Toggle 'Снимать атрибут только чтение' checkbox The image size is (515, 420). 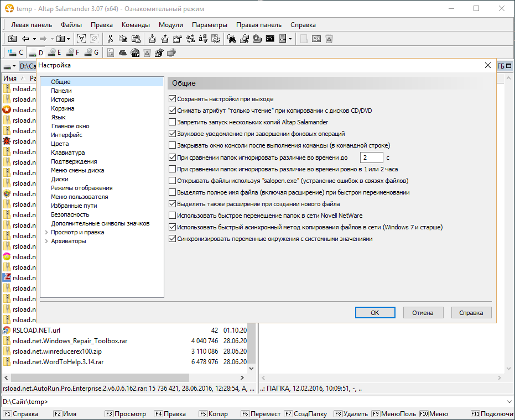click(172, 111)
